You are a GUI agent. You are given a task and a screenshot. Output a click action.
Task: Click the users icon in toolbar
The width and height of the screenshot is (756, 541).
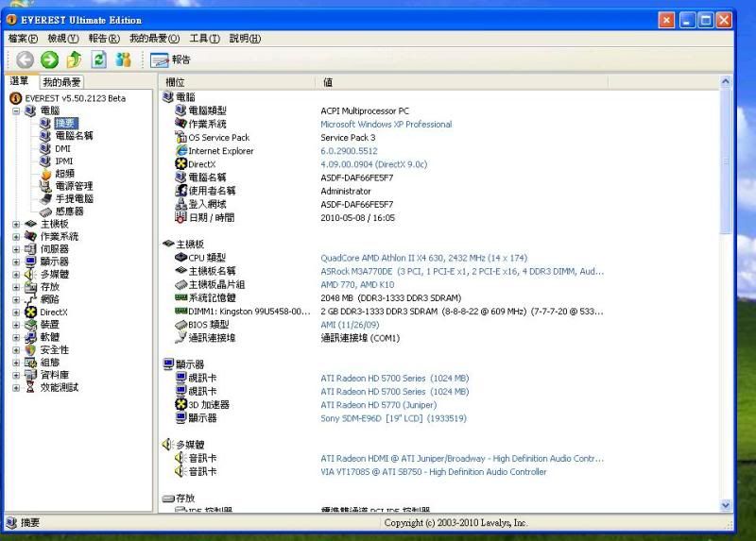coord(123,59)
